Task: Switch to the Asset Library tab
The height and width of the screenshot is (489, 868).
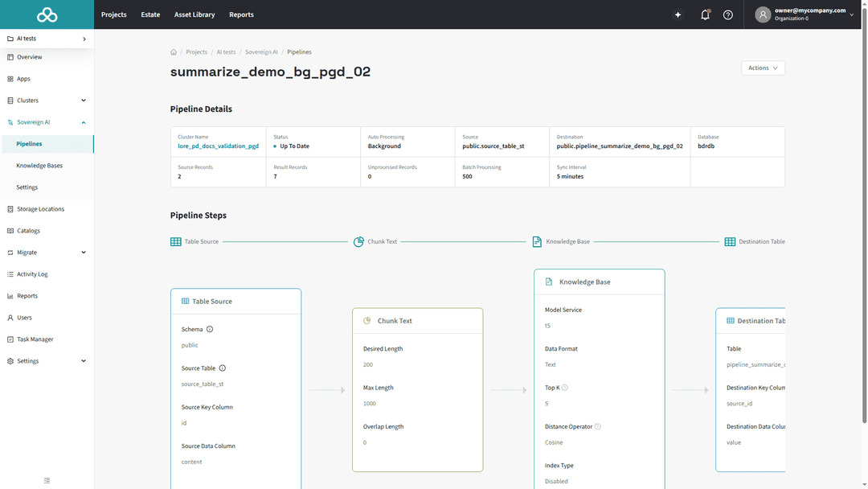Action: (x=194, y=14)
